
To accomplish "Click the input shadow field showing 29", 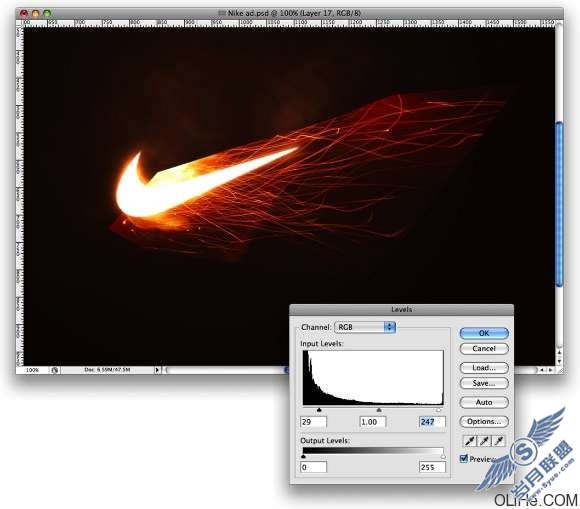I will coord(313,422).
